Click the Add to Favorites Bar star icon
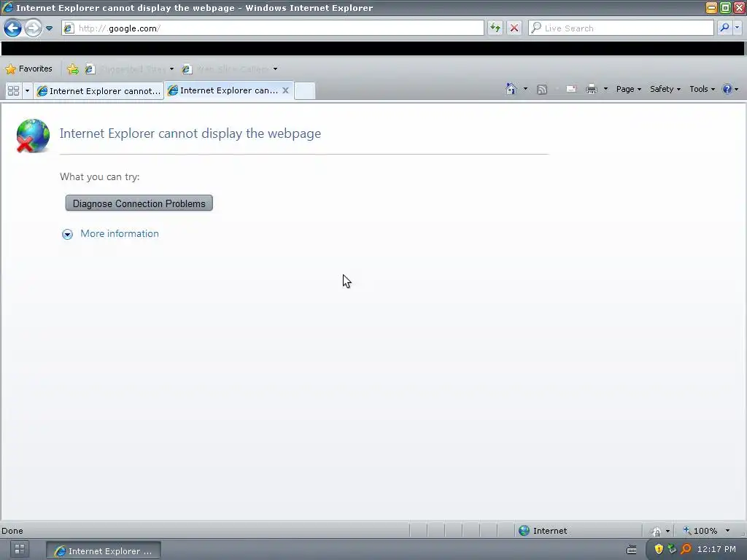Image resolution: width=747 pixels, height=560 pixels. coord(73,69)
